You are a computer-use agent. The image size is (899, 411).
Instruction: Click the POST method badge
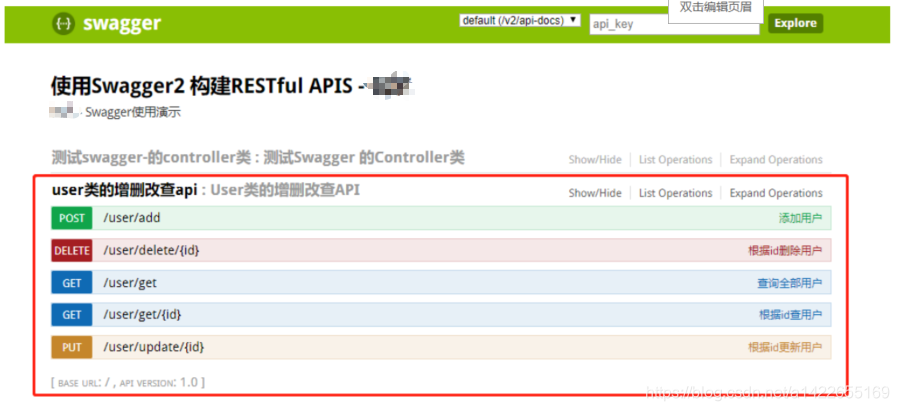point(72,218)
